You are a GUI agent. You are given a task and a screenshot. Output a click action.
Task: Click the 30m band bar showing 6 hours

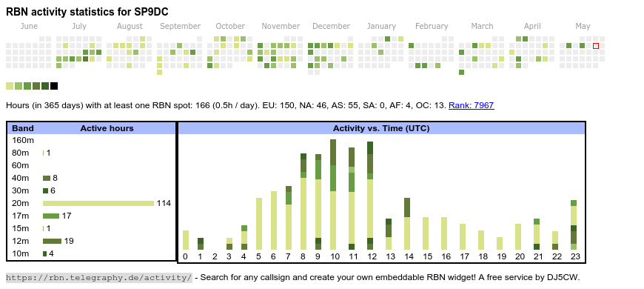pos(46,190)
